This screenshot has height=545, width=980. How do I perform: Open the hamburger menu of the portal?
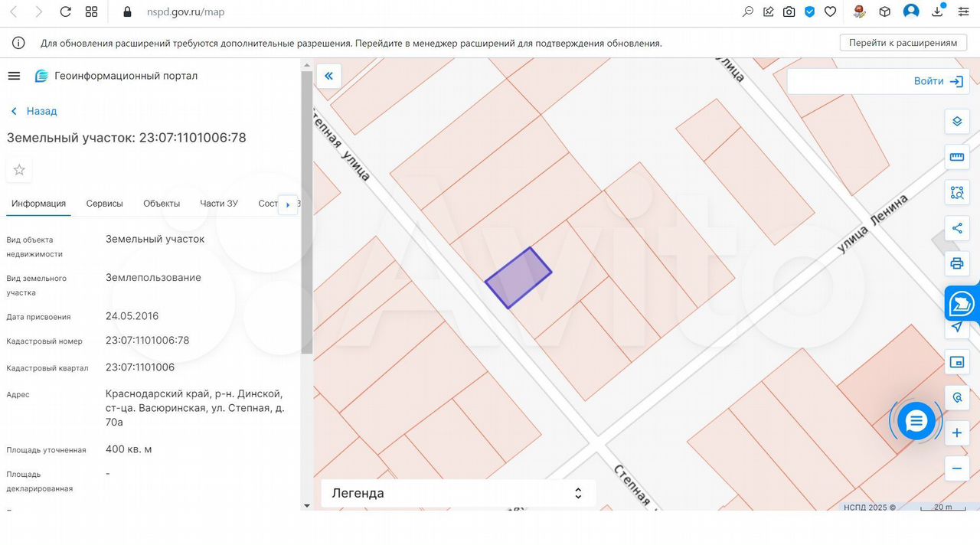(x=14, y=76)
